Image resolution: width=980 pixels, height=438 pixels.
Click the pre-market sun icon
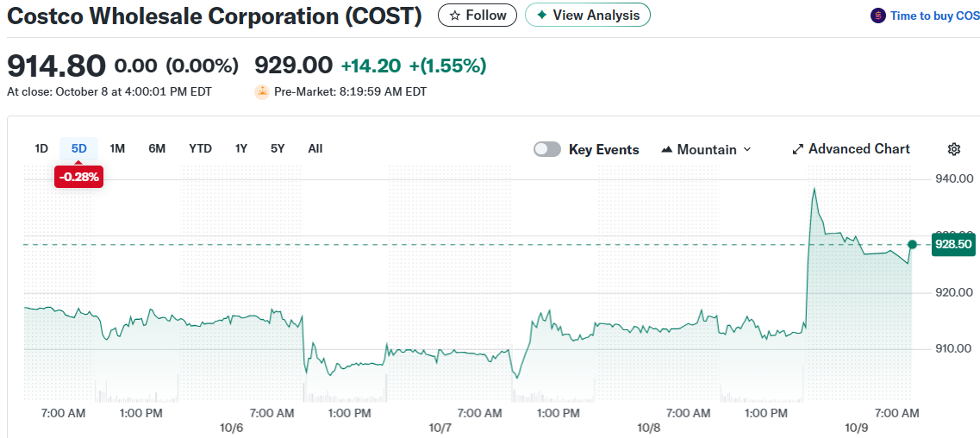point(262,91)
